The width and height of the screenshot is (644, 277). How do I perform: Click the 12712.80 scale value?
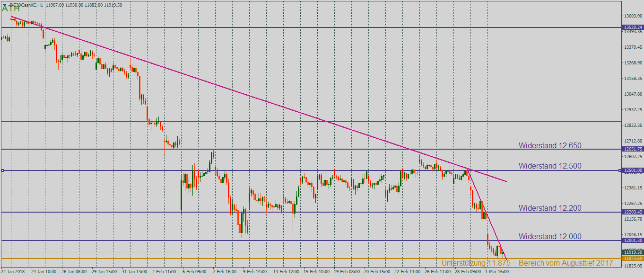click(633, 141)
